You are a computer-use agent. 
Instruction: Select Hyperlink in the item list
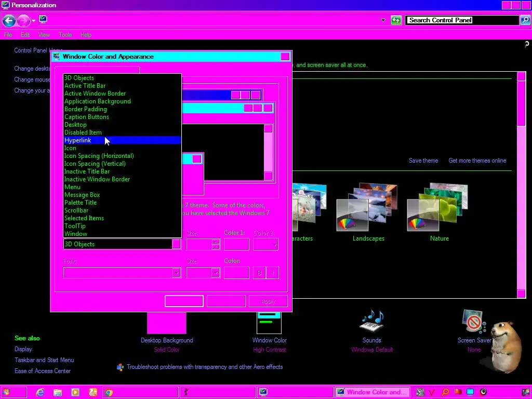(122, 140)
